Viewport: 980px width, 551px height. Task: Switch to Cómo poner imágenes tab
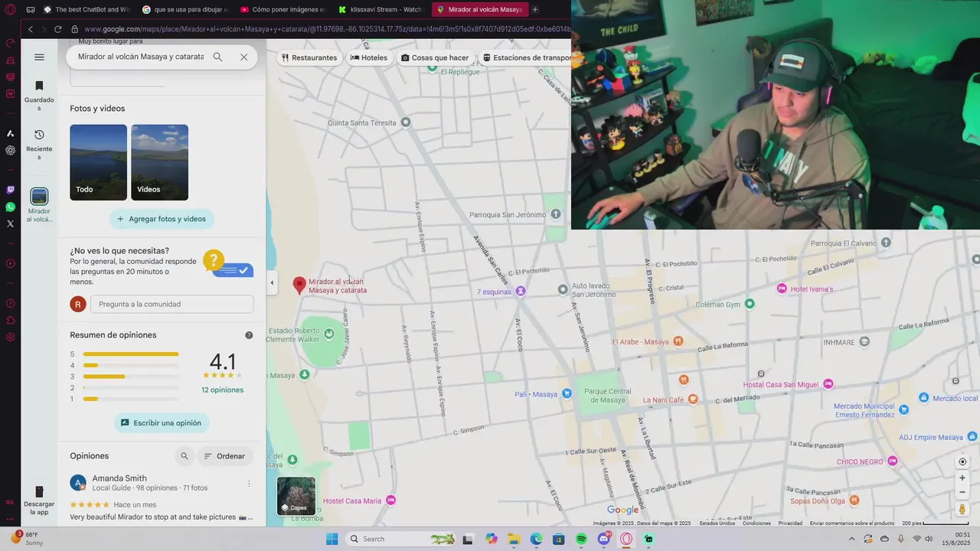[x=283, y=9]
